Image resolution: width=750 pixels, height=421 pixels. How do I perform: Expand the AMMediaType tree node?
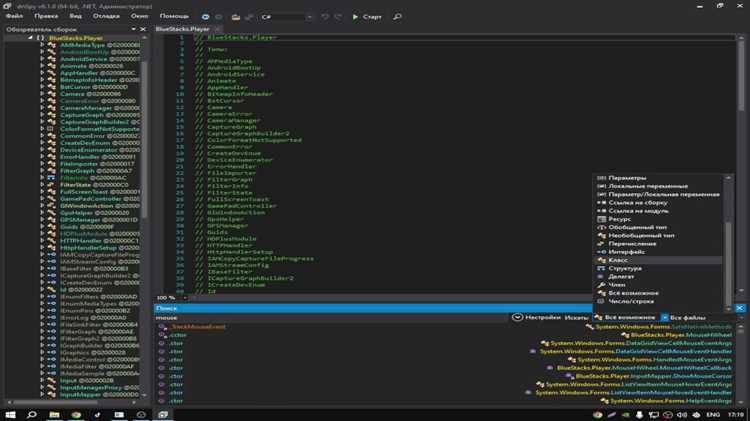click(x=42, y=45)
